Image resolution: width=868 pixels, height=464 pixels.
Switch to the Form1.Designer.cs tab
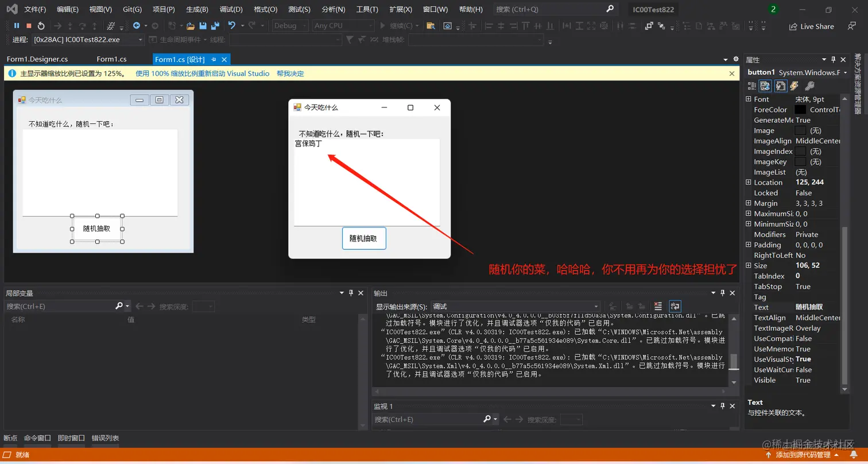(37, 59)
